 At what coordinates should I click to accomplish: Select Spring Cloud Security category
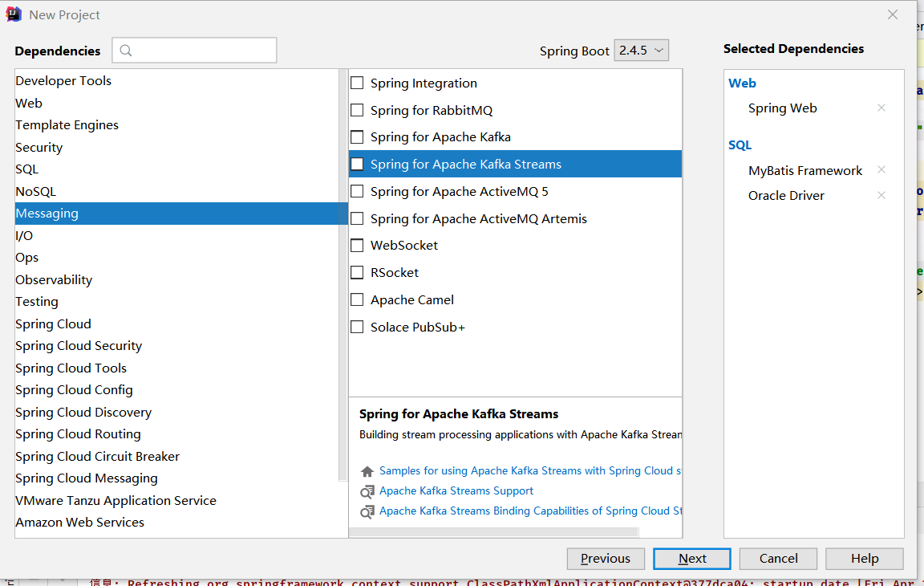176,346
